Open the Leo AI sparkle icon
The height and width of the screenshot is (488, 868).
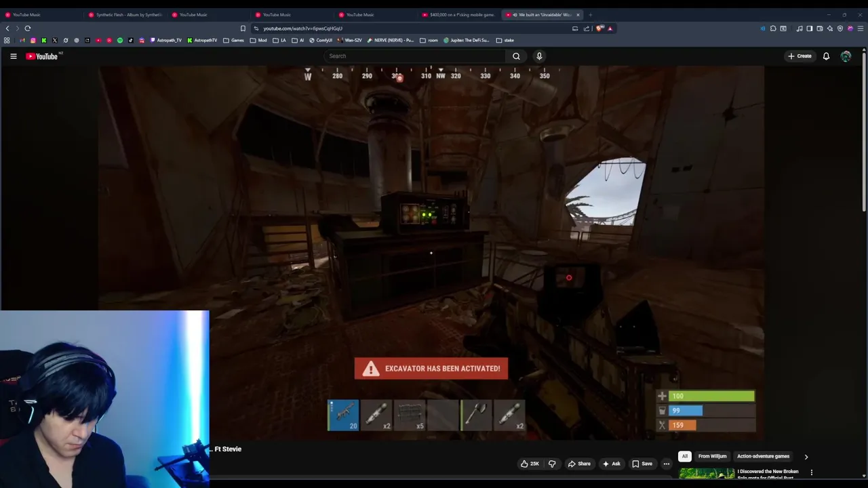[830, 28]
